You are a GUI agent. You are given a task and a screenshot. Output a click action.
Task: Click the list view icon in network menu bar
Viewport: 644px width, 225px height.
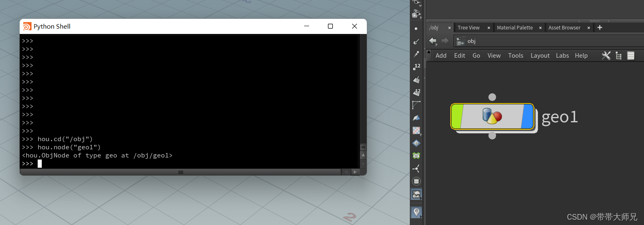[631, 56]
